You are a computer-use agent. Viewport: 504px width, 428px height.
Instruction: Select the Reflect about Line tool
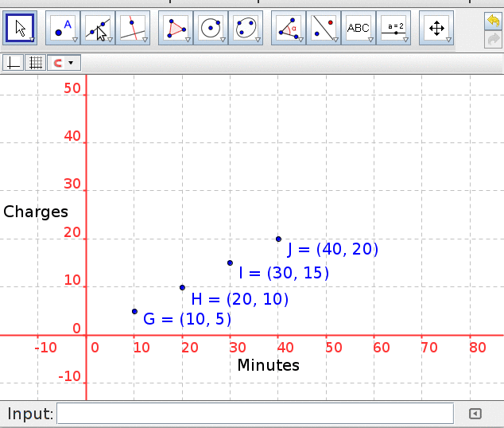point(323,28)
